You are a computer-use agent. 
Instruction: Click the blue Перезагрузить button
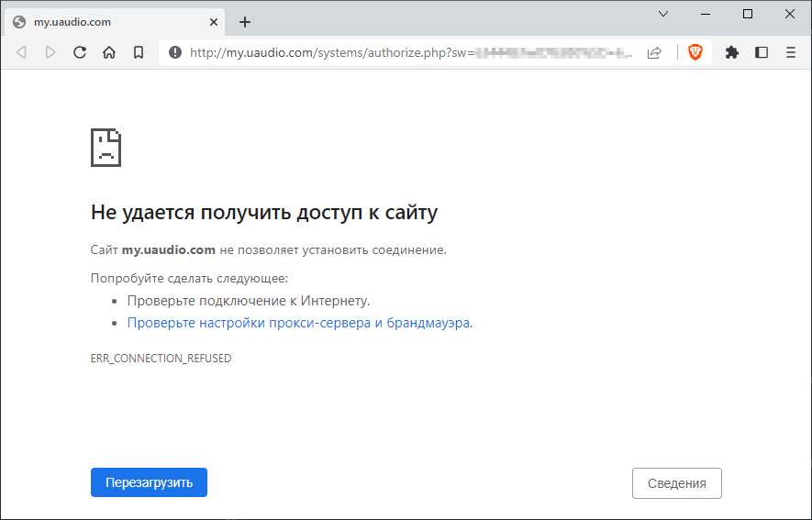[x=150, y=482]
